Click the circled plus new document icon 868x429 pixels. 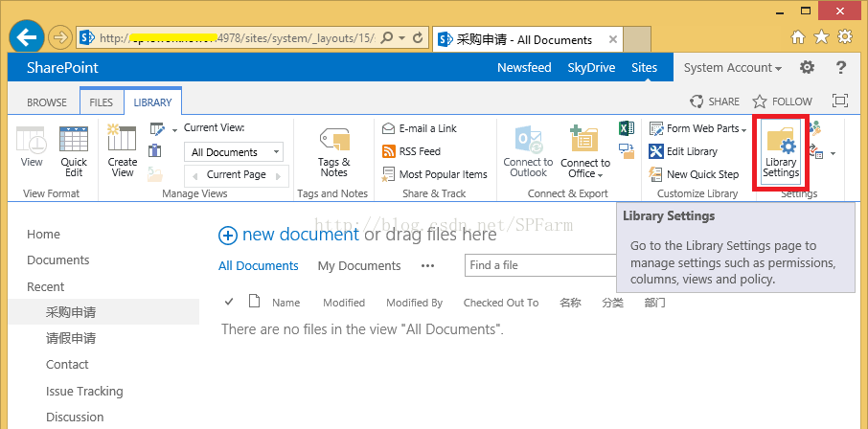coord(227,236)
